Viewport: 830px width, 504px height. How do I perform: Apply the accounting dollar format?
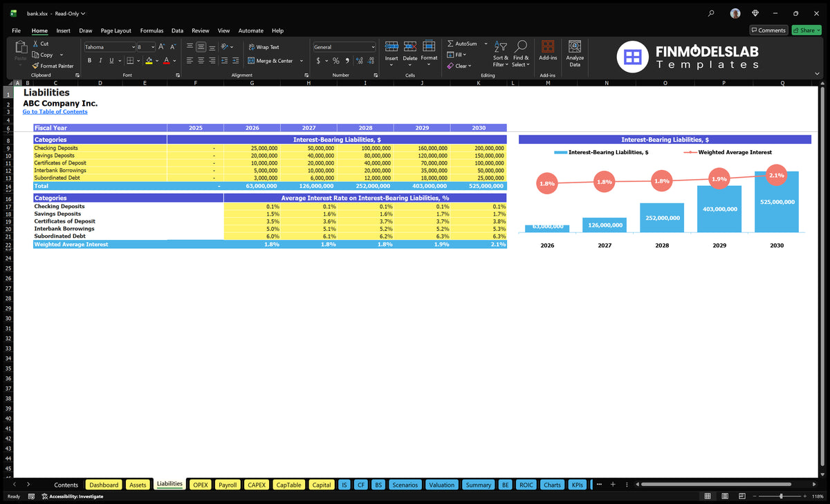pyautogui.click(x=318, y=61)
